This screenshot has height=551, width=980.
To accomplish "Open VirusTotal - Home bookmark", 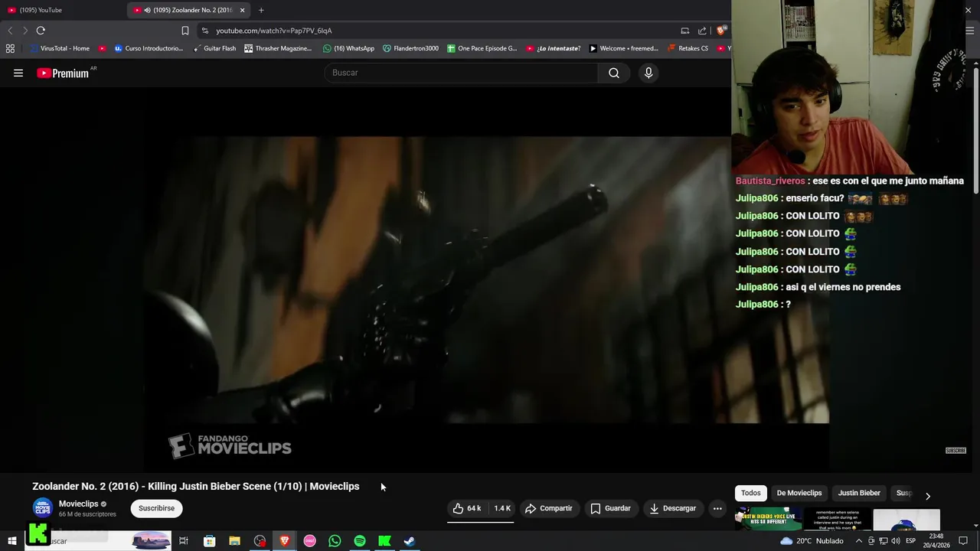I will click(60, 48).
